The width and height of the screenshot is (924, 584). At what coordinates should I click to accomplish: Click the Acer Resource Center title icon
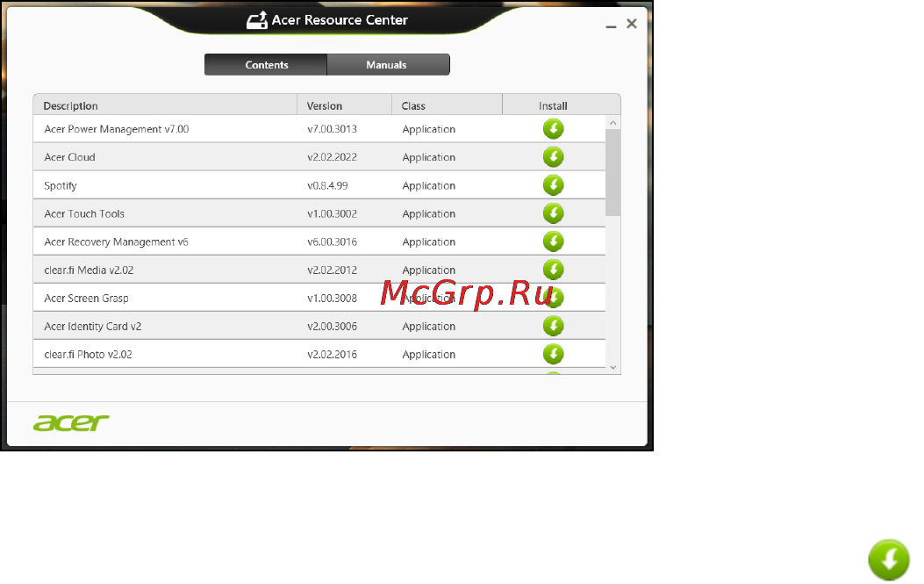click(257, 20)
